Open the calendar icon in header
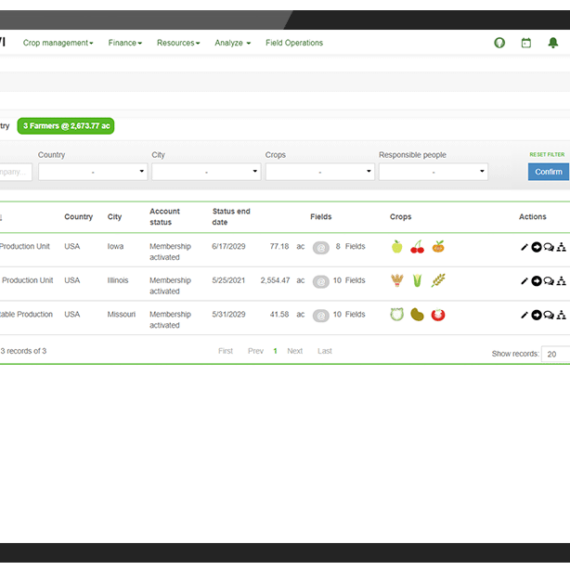The image size is (570, 570). click(x=526, y=43)
